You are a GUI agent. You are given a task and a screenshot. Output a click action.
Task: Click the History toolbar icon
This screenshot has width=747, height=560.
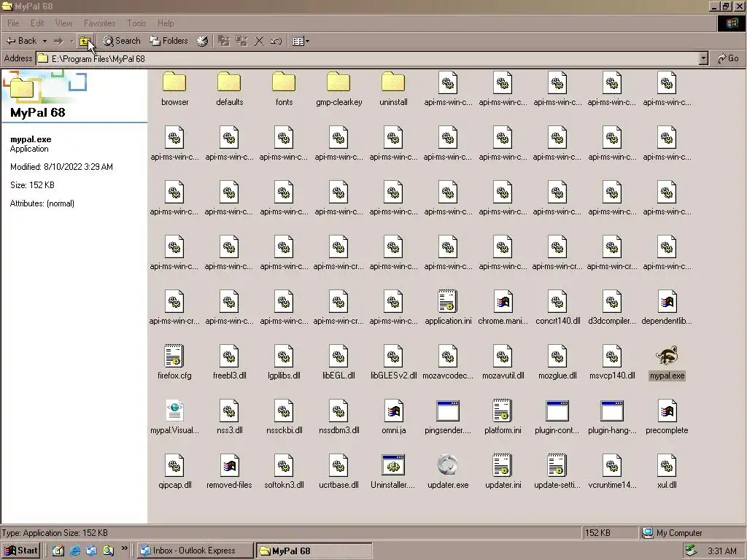pos(203,41)
